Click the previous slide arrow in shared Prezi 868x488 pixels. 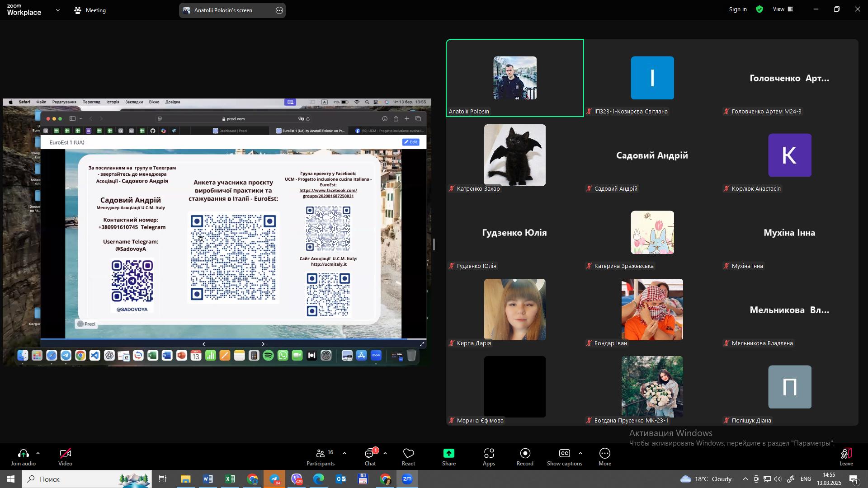pos(203,344)
